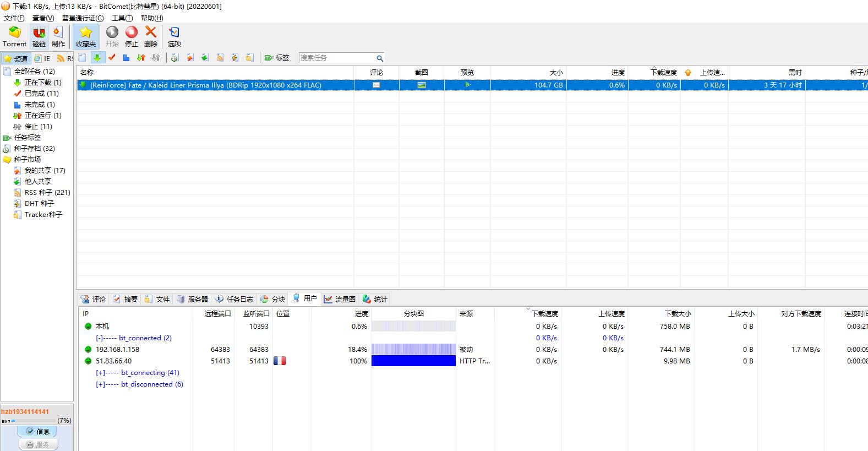Click the 制作 make torrent button
This screenshot has width=868, height=451.
point(58,37)
